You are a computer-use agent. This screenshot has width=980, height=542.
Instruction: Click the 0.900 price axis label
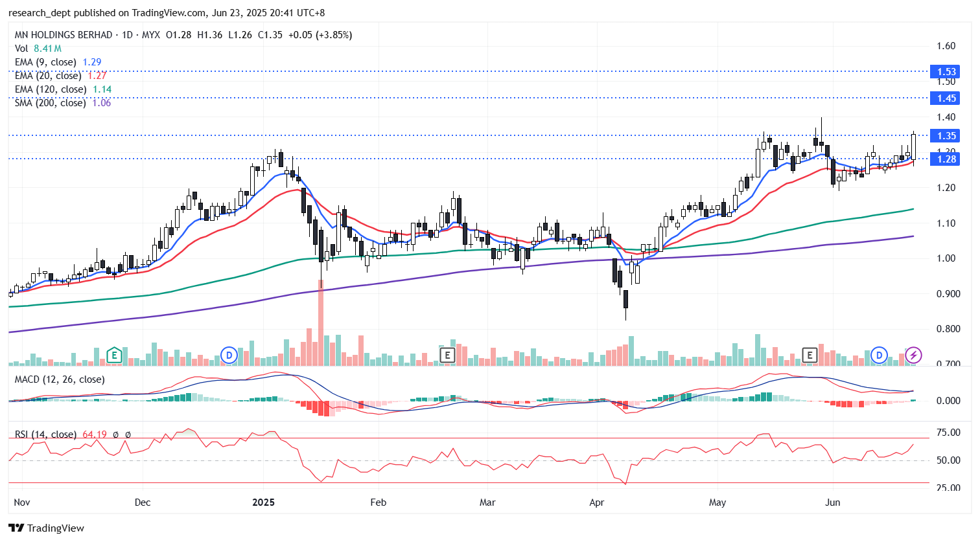949,294
